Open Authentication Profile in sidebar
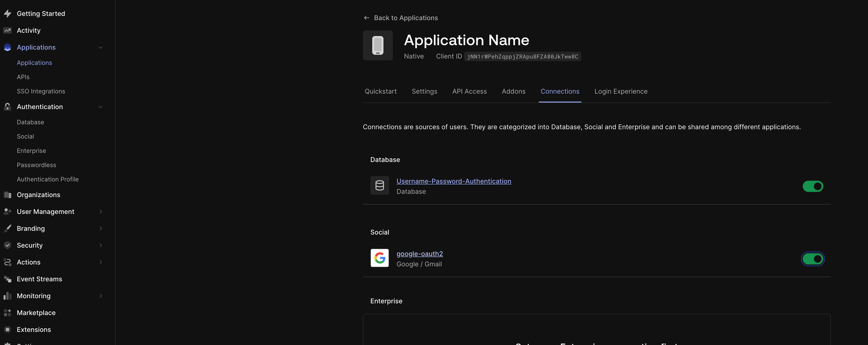 tap(47, 179)
